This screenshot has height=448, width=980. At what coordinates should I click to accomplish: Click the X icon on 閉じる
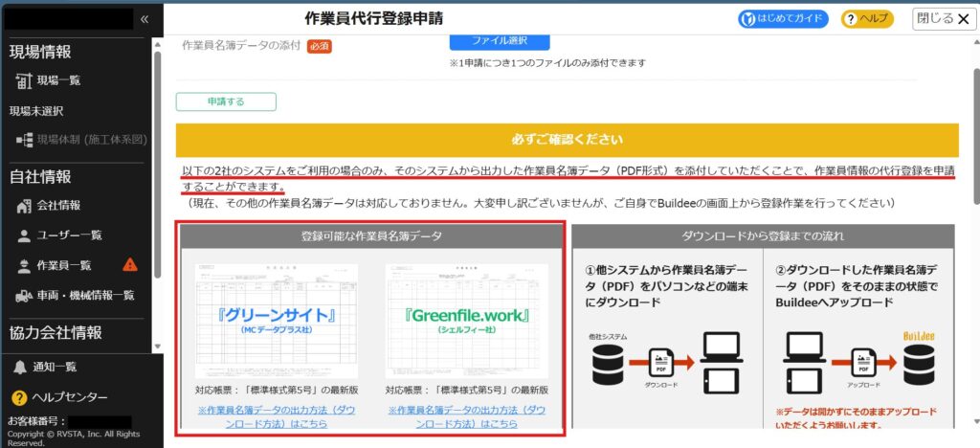tap(963, 19)
